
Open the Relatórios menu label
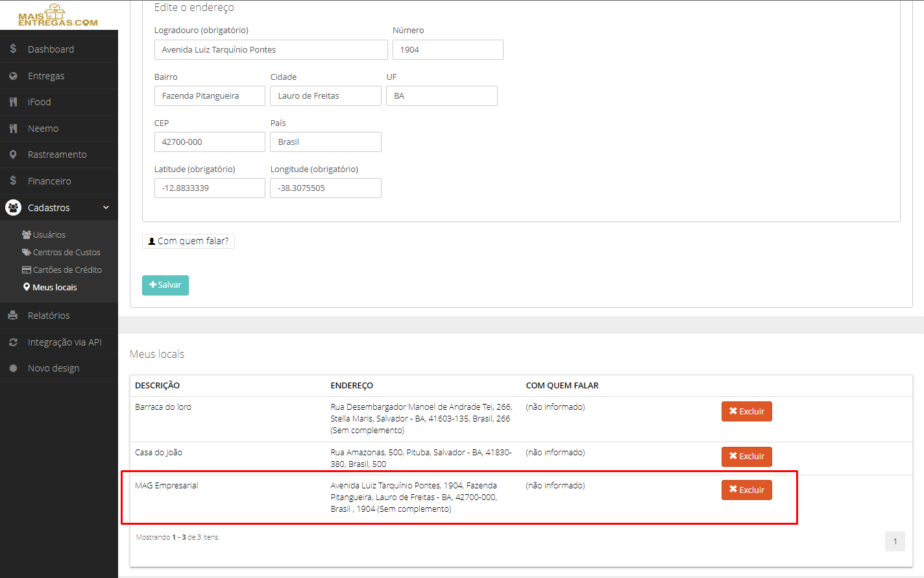tap(49, 316)
